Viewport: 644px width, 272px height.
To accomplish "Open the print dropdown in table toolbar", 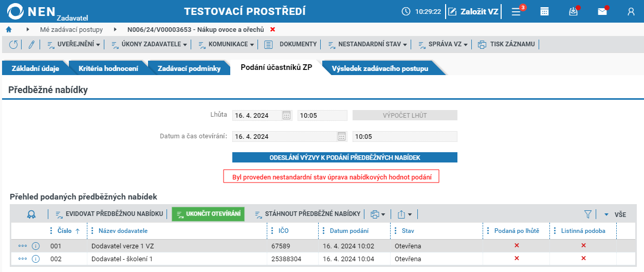I will (378, 214).
